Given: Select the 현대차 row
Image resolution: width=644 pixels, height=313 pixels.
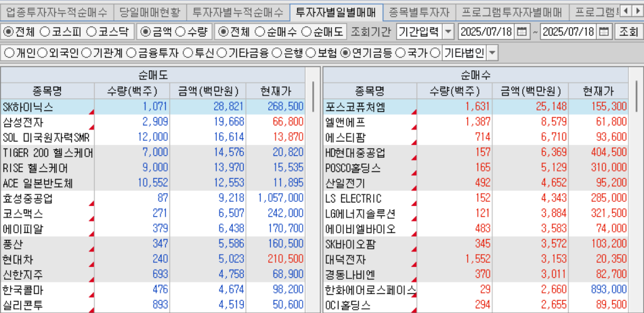Looking at the screenshot, I should pos(153,259).
